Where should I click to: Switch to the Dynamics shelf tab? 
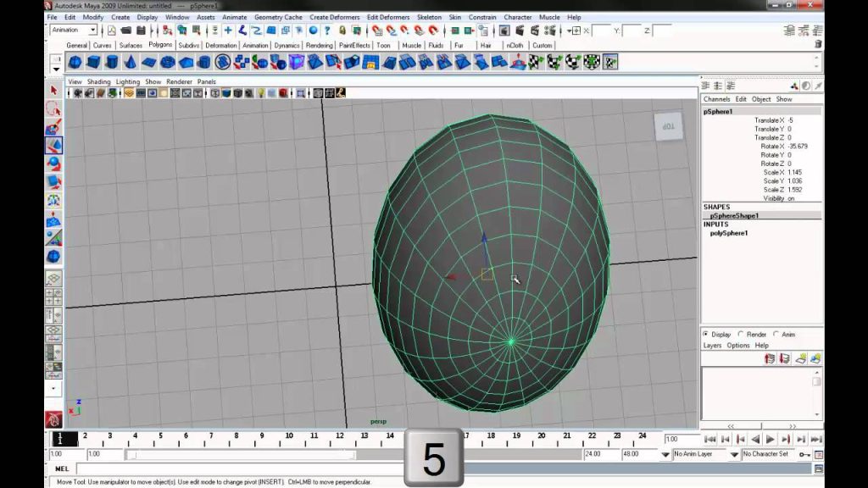pyautogui.click(x=287, y=46)
